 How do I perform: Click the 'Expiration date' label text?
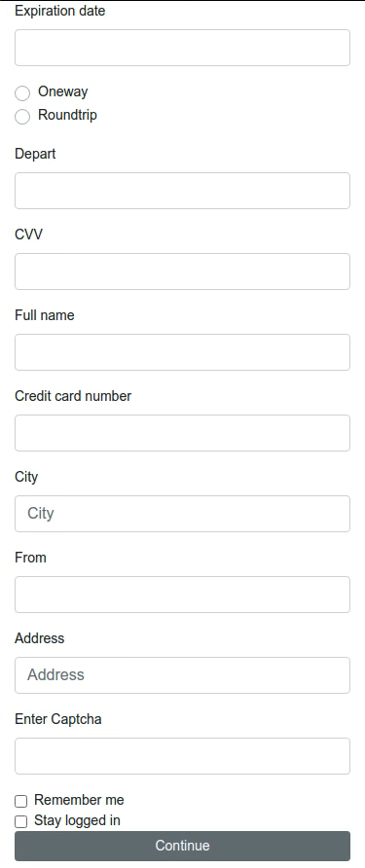pyautogui.click(x=59, y=11)
